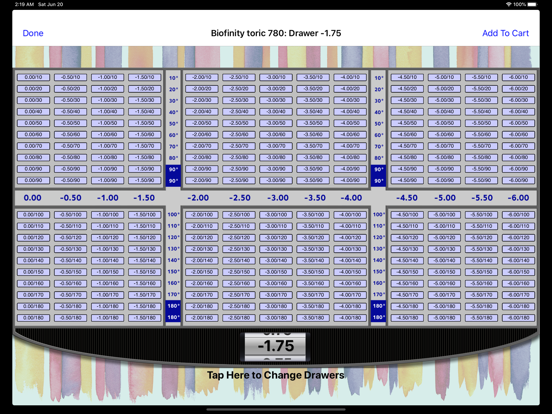Select lens label -0.50/110
Screen dimensions: 552x414
(70, 226)
